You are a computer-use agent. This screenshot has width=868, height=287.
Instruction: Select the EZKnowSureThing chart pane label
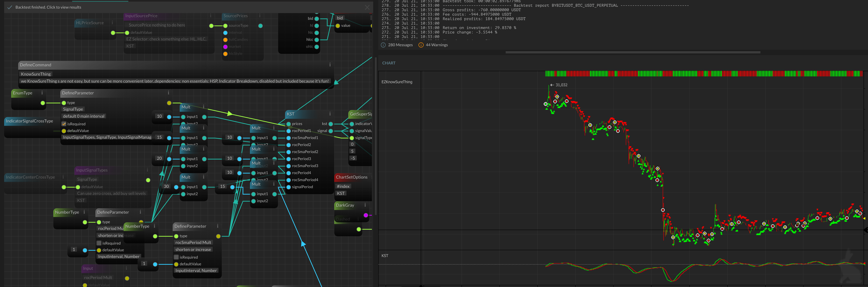[x=397, y=82]
